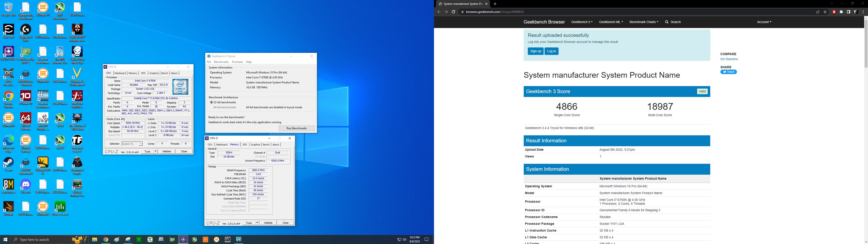Open Chrome extensions puzzle icon
The image size is (868, 244).
click(841, 12)
